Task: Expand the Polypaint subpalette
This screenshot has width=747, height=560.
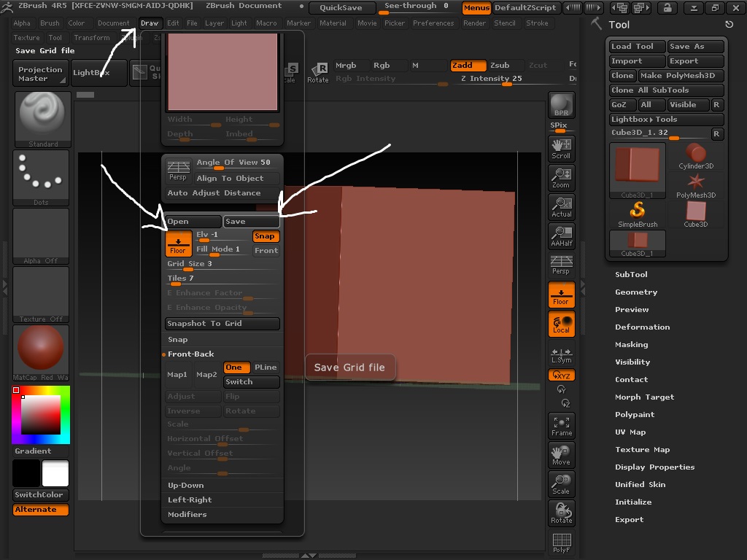Action: (x=635, y=414)
